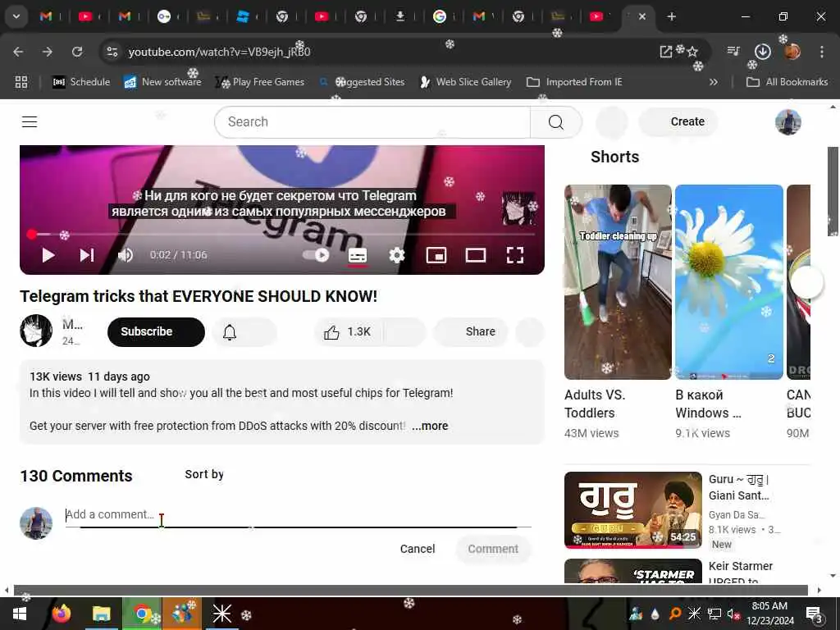View site information icon in address bar

112,52
